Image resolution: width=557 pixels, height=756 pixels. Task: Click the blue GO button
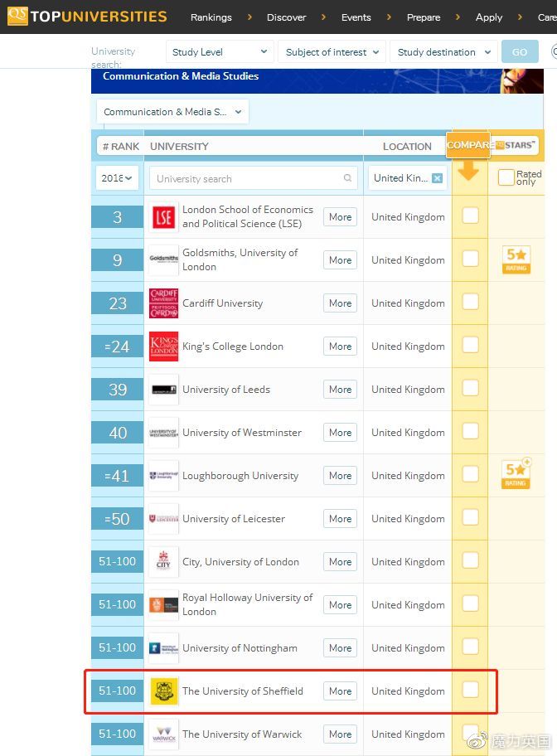(x=520, y=51)
